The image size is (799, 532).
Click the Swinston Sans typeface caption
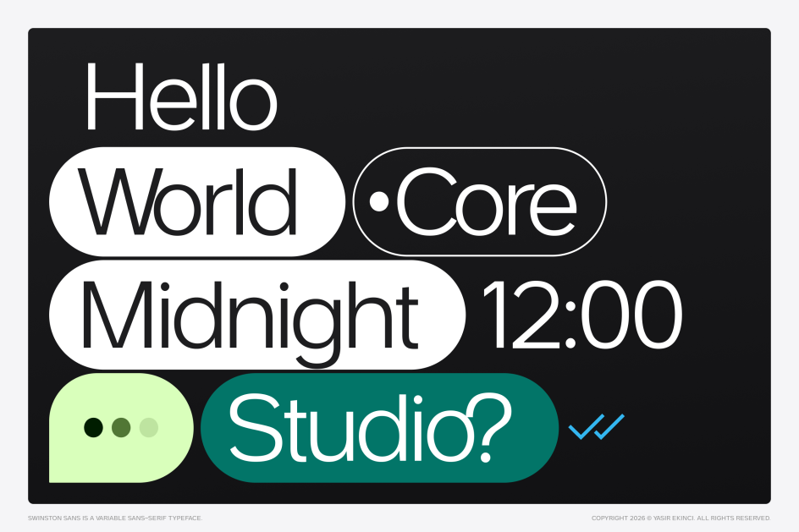coord(115,518)
